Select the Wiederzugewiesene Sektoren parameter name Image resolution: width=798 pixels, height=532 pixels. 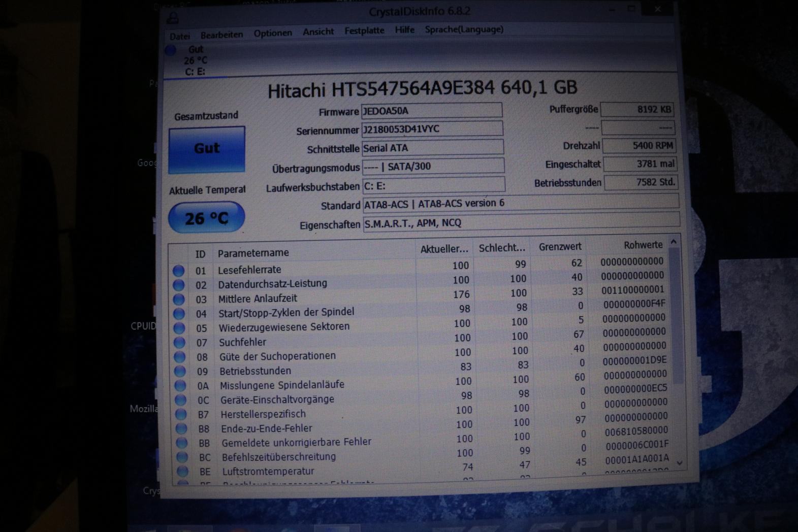pos(284,327)
